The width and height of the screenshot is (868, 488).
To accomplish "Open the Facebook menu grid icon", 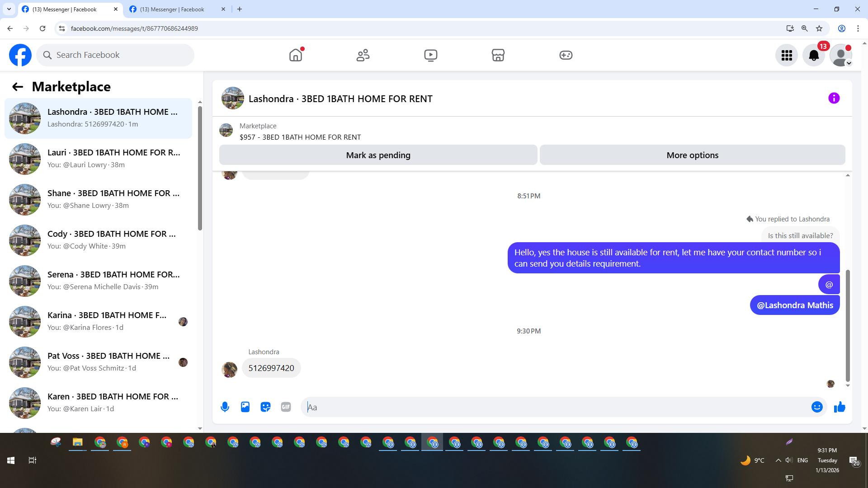I will pos(787,55).
